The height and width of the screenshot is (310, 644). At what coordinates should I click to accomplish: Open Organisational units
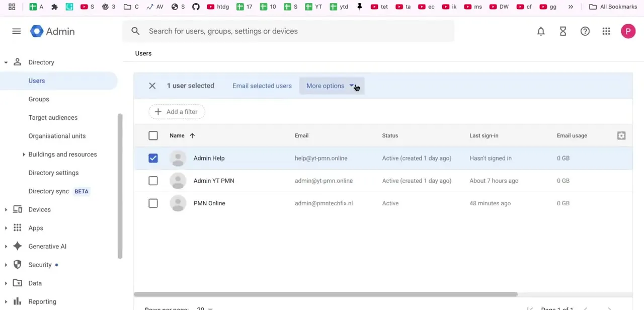pos(57,136)
